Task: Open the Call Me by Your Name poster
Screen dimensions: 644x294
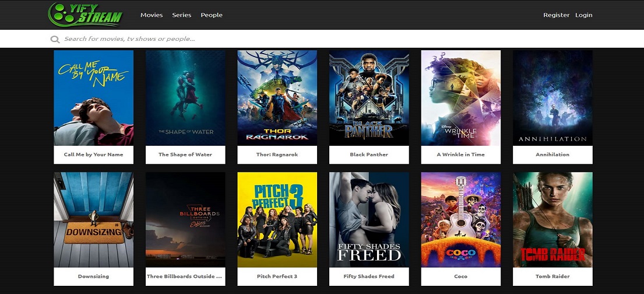Action: pyautogui.click(x=94, y=98)
